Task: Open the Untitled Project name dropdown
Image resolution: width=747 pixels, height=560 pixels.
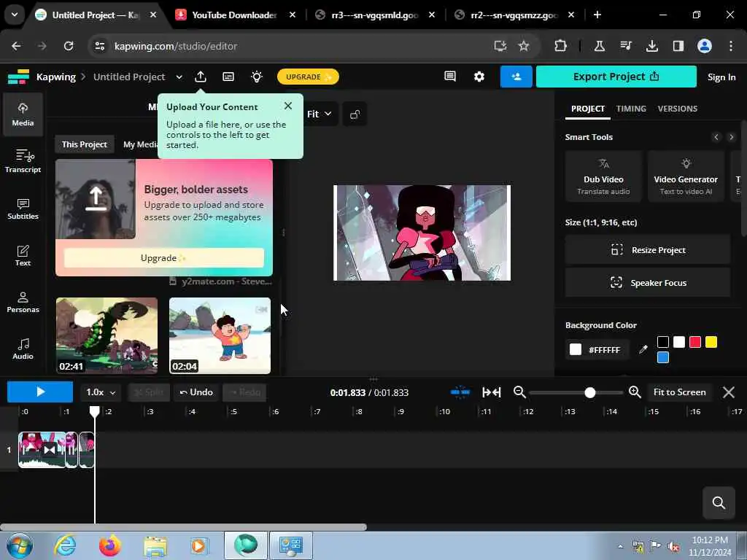Action: tap(179, 77)
